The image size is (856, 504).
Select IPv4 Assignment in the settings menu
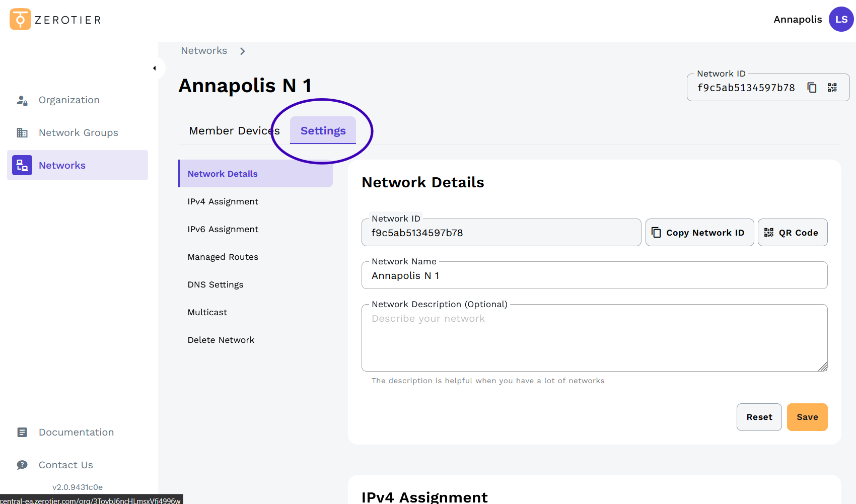tap(223, 201)
